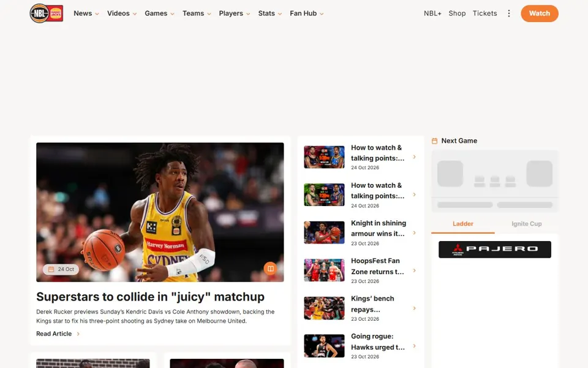The image size is (588, 368).
Task: Click arrow beside Going rogue Hawks article
Action: pos(415,346)
